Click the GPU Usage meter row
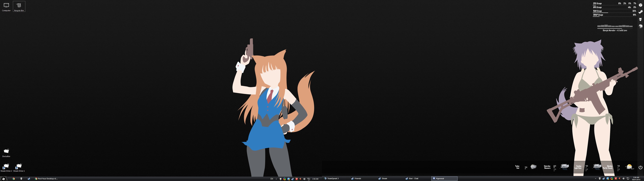This screenshot has height=181, width=644. pyautogui.click(x=615, y=8)
